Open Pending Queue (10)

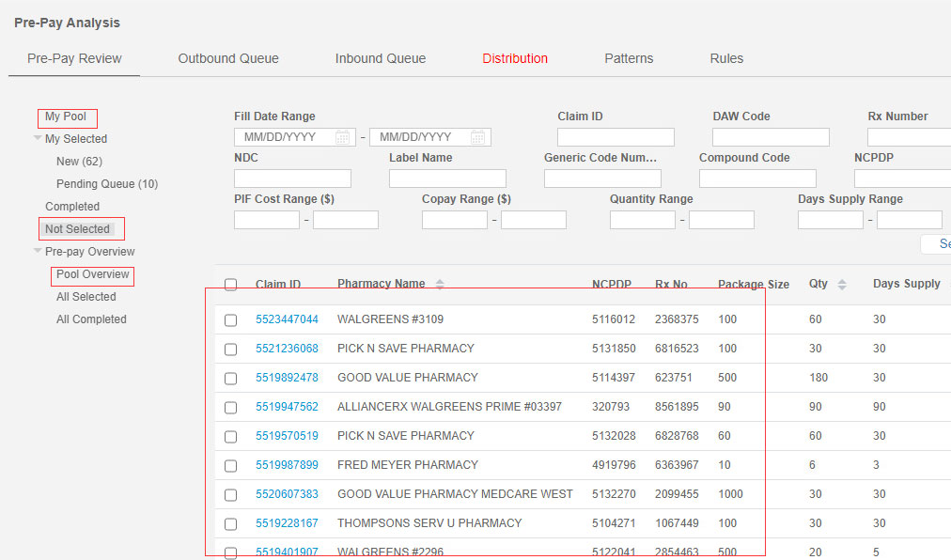point(107,184)
